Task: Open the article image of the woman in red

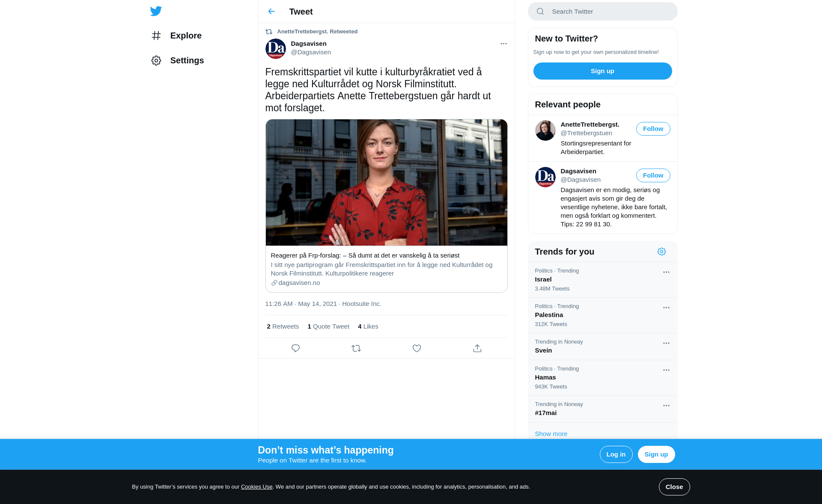Action: coord(387,183)
